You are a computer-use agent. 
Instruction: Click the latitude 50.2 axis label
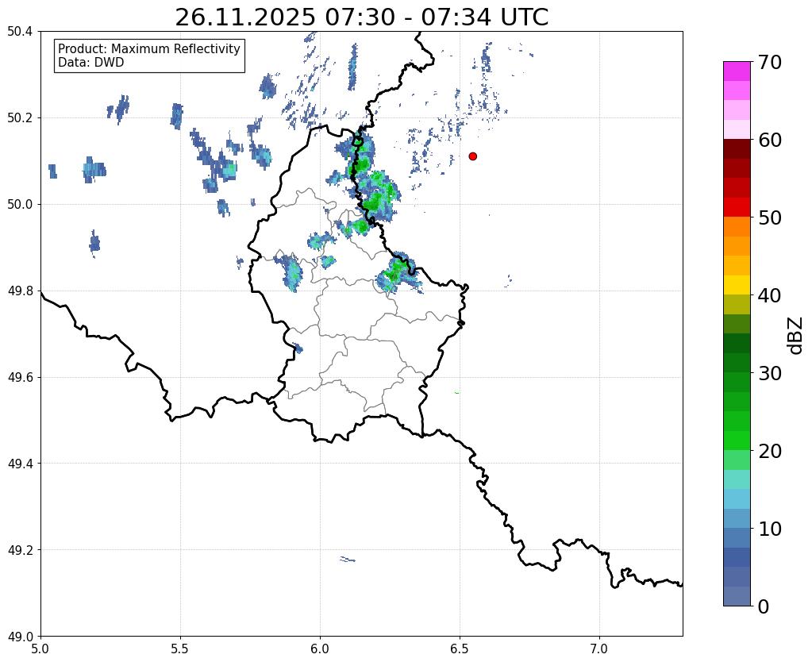point(20,118)
